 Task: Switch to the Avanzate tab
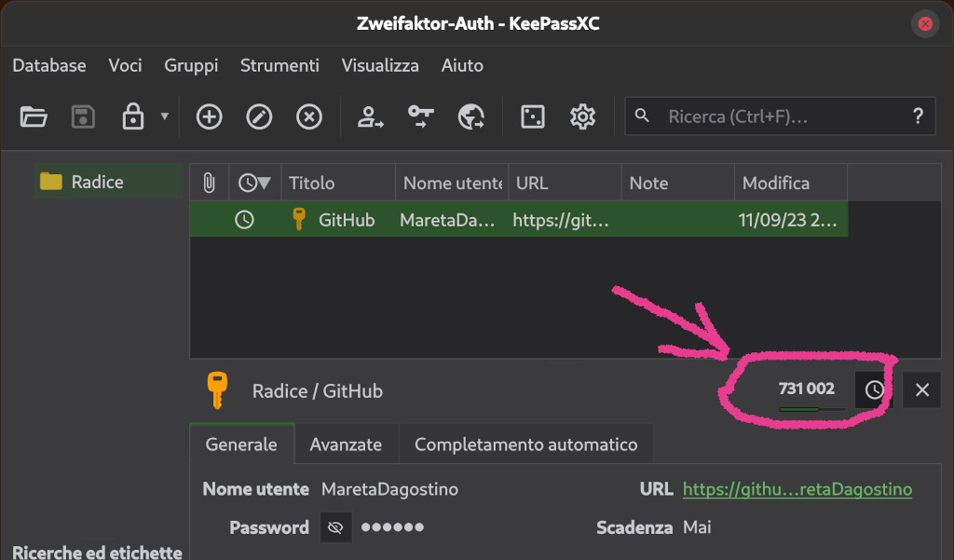point(346,444)
